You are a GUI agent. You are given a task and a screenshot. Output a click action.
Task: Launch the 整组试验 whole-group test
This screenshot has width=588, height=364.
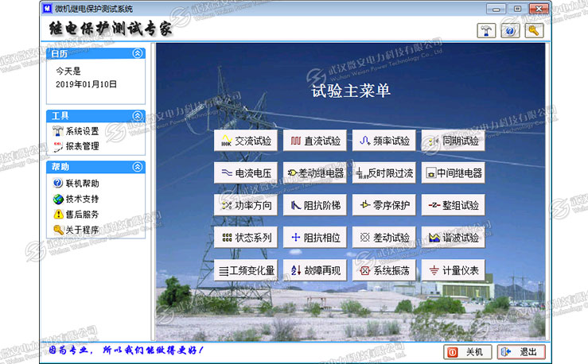453,205
